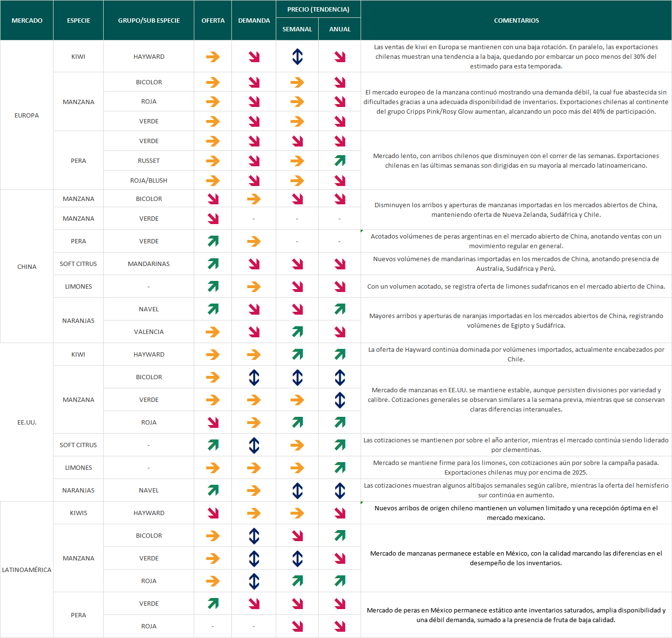Screen dimensions: 672x638
Task: Click the OFERTA red arrow for China Manzana Verde
Action: [x=213, y=219]
